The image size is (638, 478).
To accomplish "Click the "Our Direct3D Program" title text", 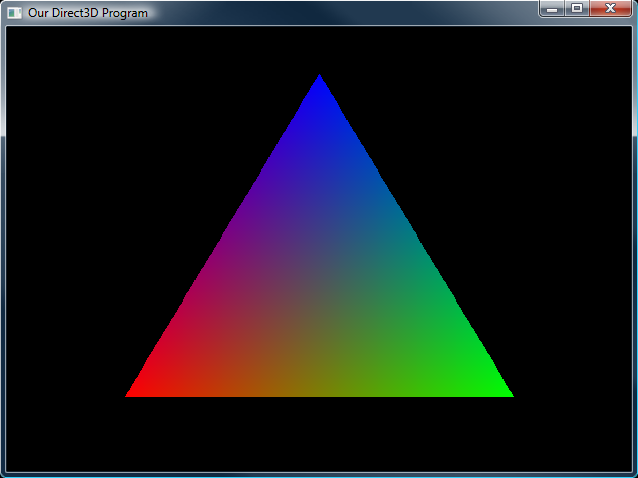I will (x=88, y=13).
